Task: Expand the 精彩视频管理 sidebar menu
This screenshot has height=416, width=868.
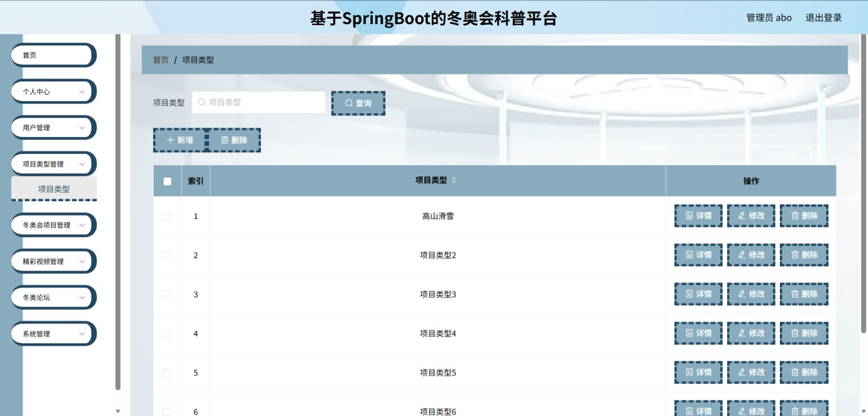Action: click(53, 261)
